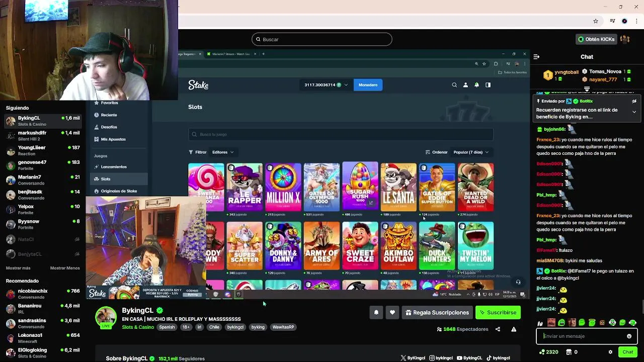
Task: Open markushdlfr channel in Siguiendo
Action: click(x=43, y=135)
